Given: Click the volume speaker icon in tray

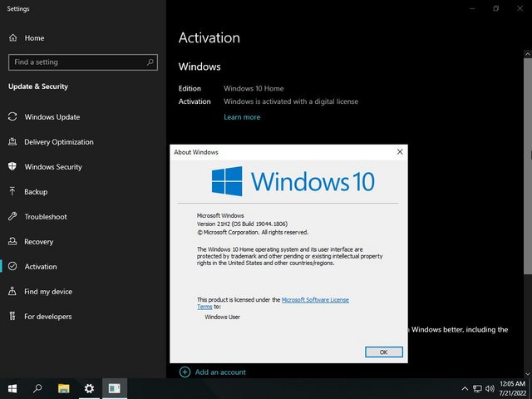Looking at the screenshot, I should pos(490,389).
